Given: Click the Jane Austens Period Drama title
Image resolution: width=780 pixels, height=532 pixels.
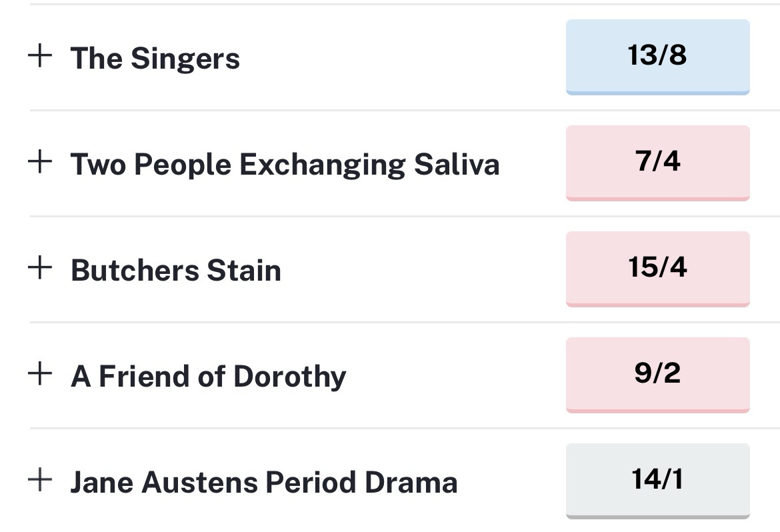Looking at the screenshot, I should point(263,483).
